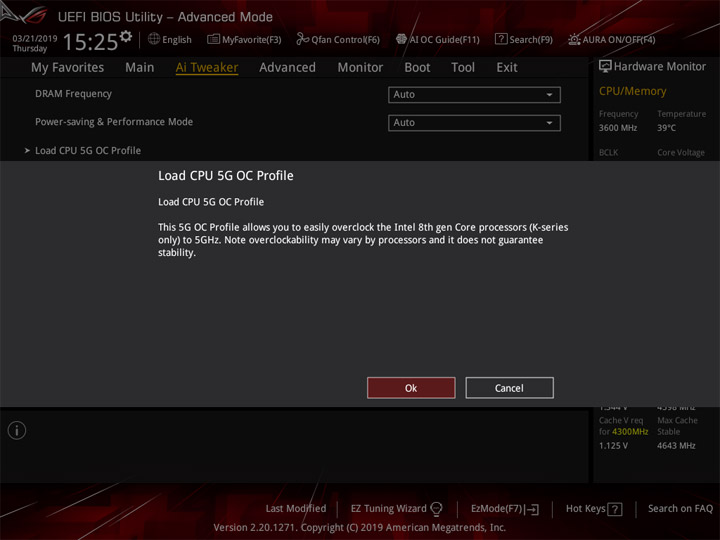Go to the Exit tab
Screen dimensions: 720x540
pos(506,68)
